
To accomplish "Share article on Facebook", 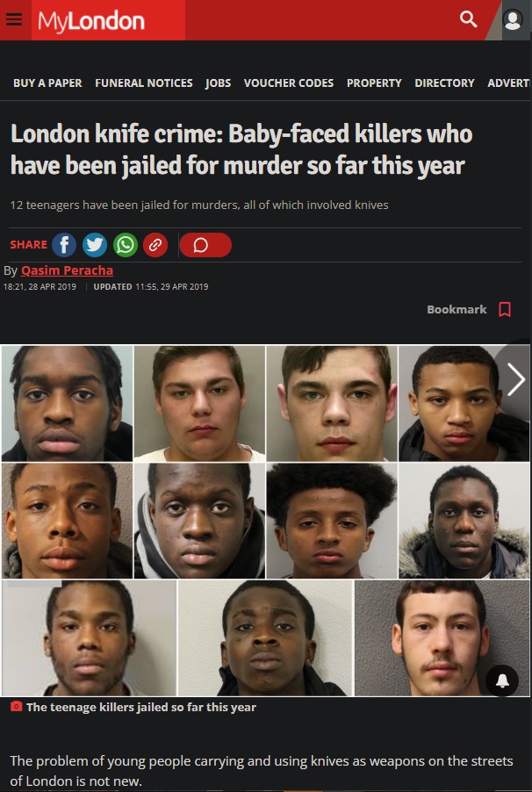I will [x=64, y=245].
